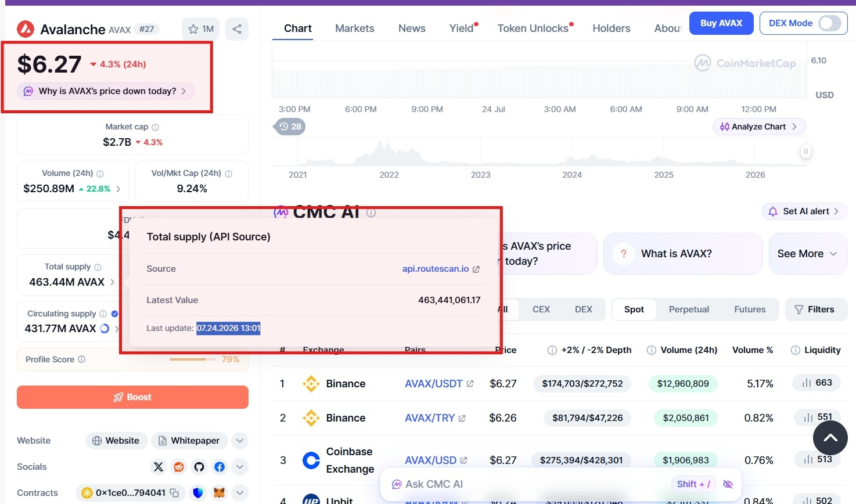Image resolution: width=856 pixels, height=504 pixels.
Task: Switch to the News tab
Action: click(x=412, y=28)
